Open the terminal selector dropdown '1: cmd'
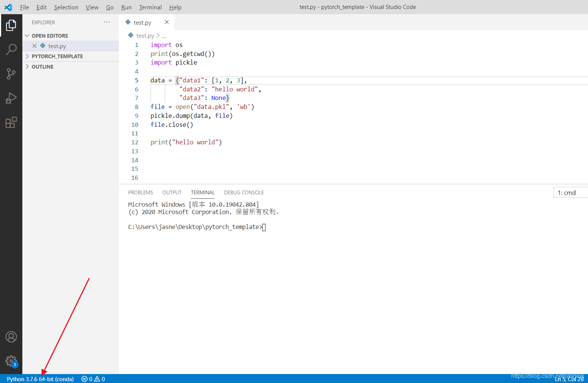The width and height of the screenshot is (588, 383). pos(570,193)
